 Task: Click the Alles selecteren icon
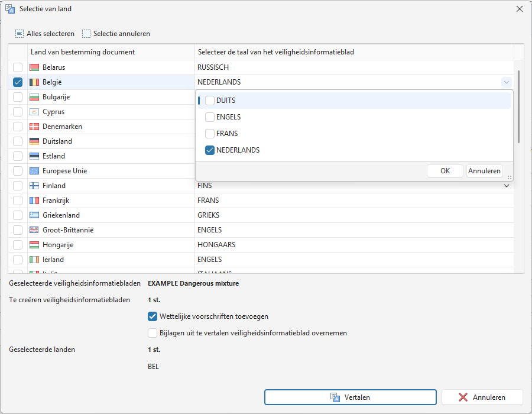click(x=20, y=34)
